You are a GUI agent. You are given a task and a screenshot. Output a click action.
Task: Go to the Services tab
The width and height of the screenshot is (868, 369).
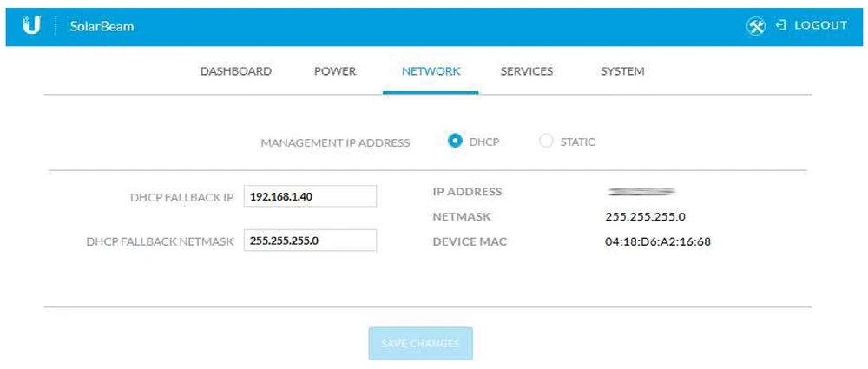click(526, 71)
